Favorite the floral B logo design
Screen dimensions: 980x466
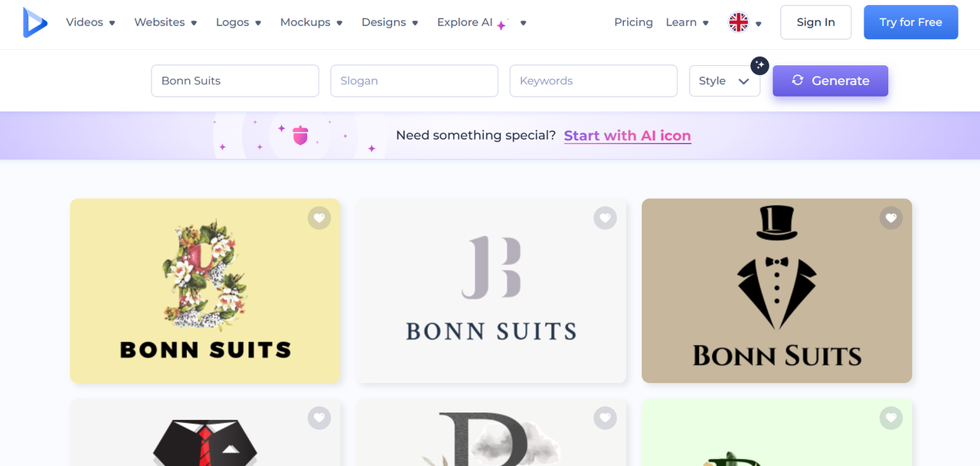pyautogui.click(x=319, y=218)
